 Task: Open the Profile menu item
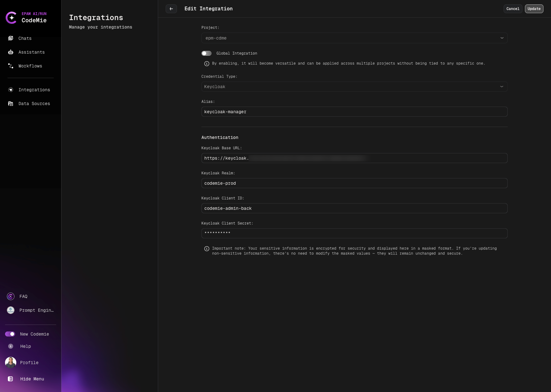29,363
